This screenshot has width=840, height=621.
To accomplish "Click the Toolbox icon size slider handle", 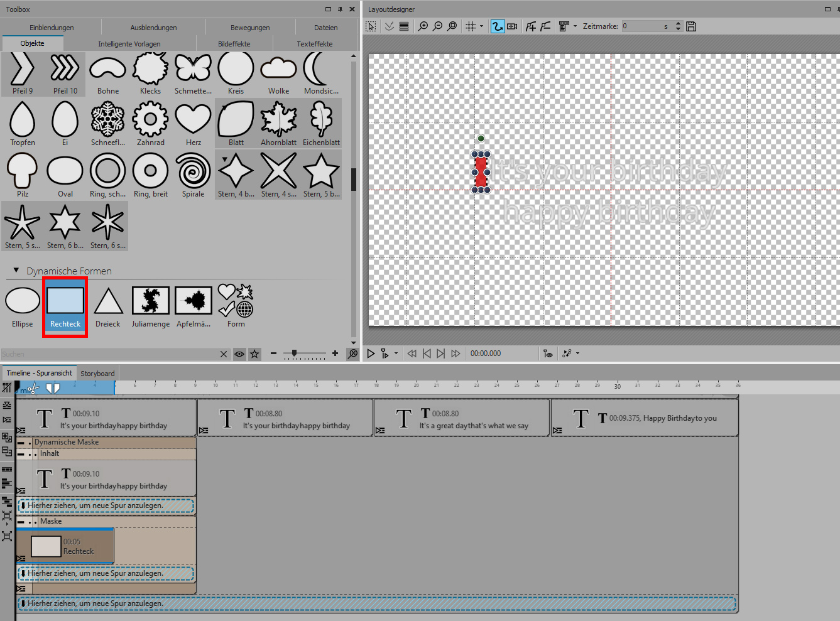I will click(294, 354).
